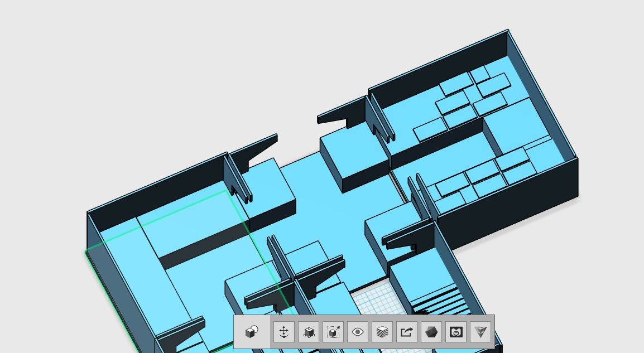The height and width of the screenshot is (353, 644).
Task: Select the Scale cube-with-handles tool
Action: [x=309, y=332]
